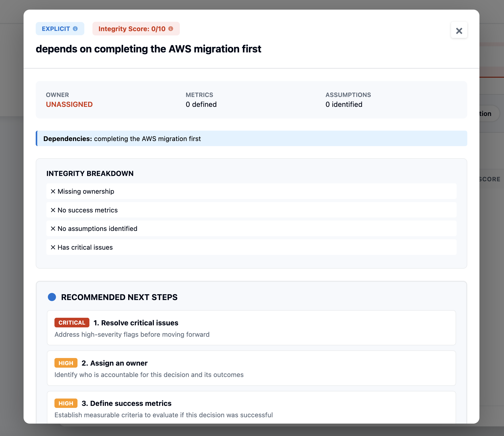
Task: Click the EXPLICIT badge
Action: (x=56, y=29)
